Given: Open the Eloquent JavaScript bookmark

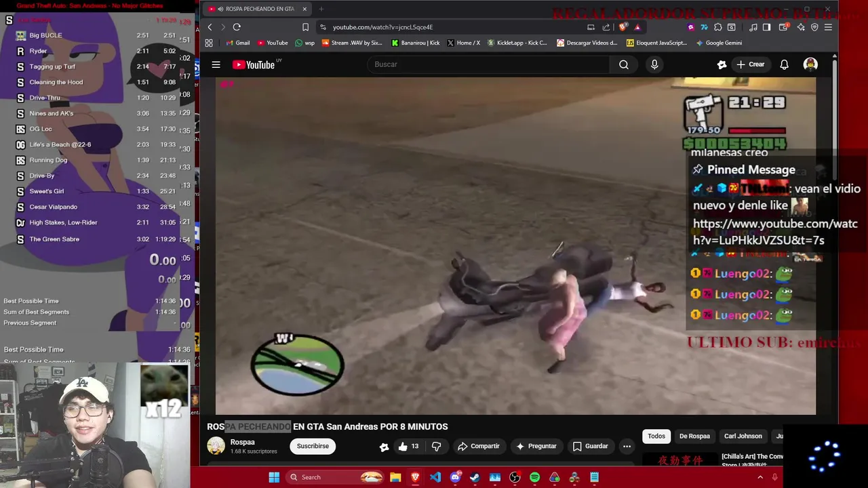Looking at the screenshot, I should click(656, 43).
